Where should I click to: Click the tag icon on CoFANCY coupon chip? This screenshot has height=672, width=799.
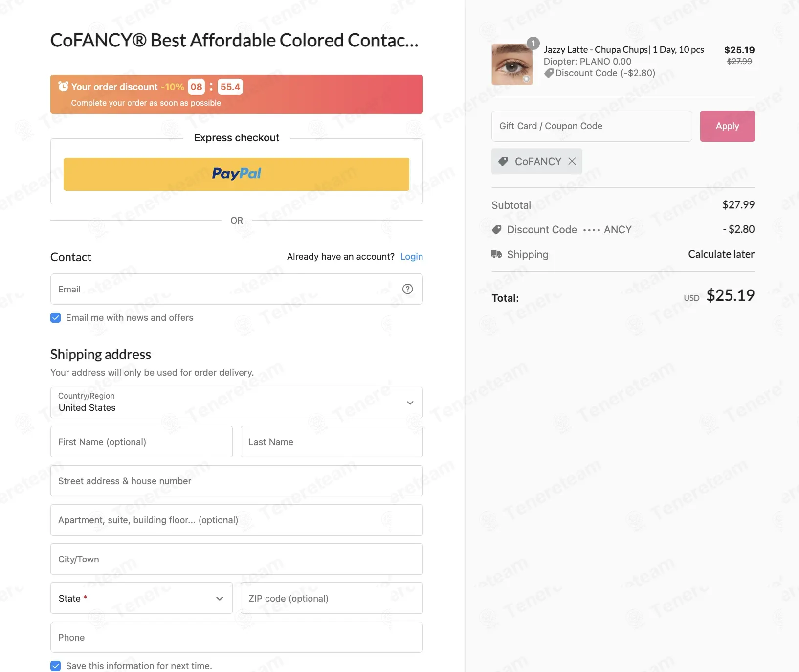point(503,161)
